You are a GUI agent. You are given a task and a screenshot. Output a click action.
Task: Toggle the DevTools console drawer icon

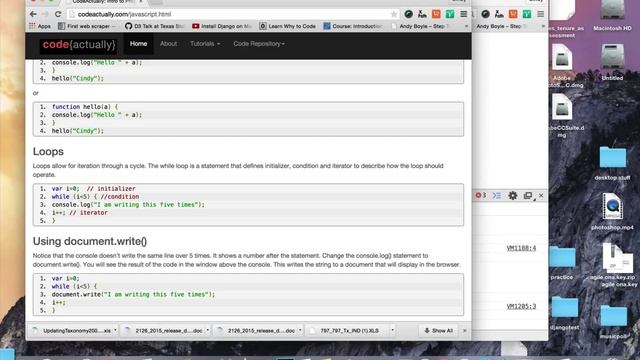(496, 196)
